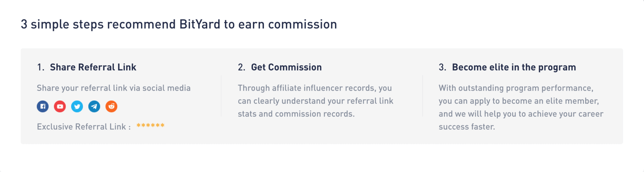
Task: Click the Exclusive Referral Link label
Action: click(84, 127)
